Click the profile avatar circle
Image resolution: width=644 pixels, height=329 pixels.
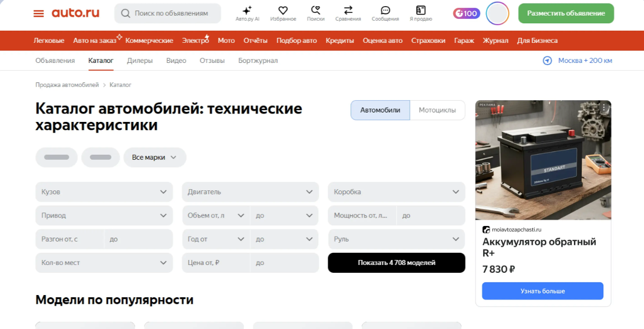click(x=497, y=13)
